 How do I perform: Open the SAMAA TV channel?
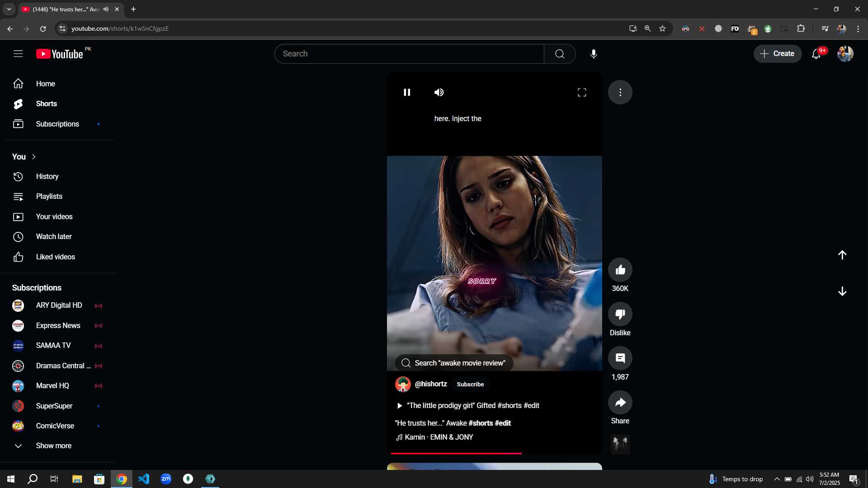tap(58, 346)
